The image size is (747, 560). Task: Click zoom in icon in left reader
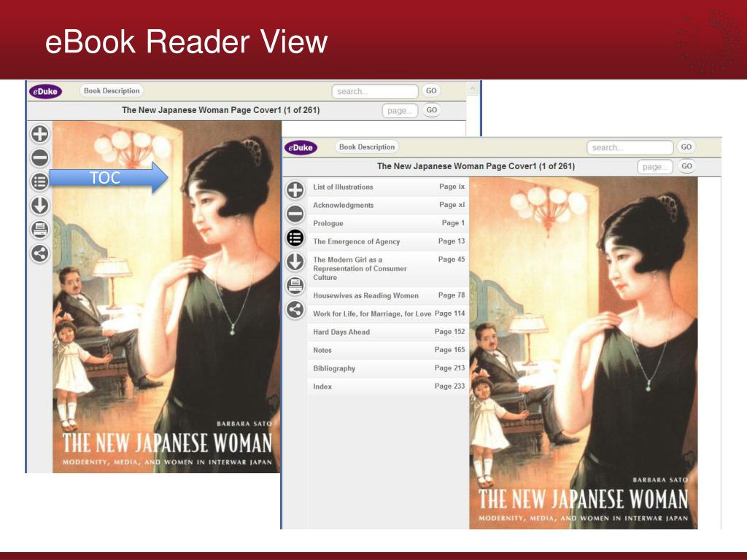coord(40,134)
